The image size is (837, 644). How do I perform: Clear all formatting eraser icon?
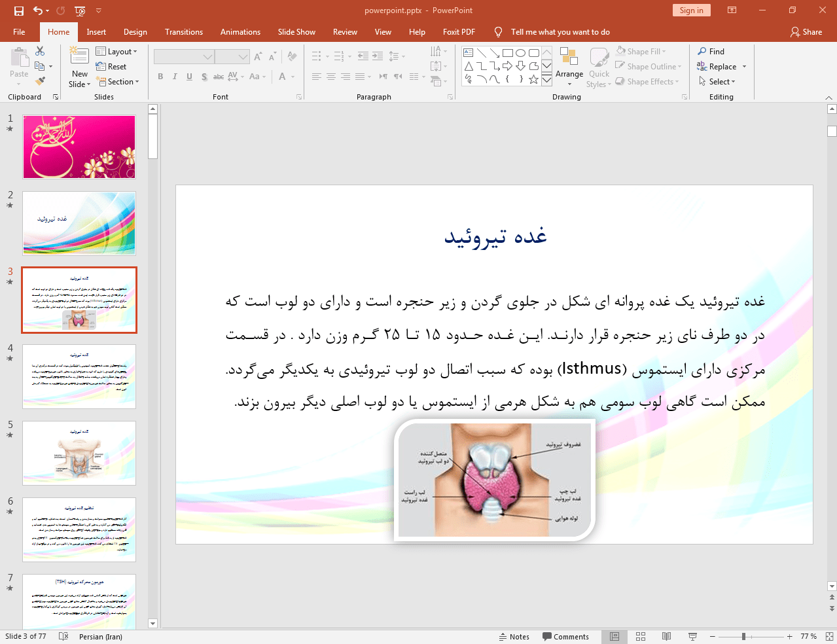(x=293, y=57)
